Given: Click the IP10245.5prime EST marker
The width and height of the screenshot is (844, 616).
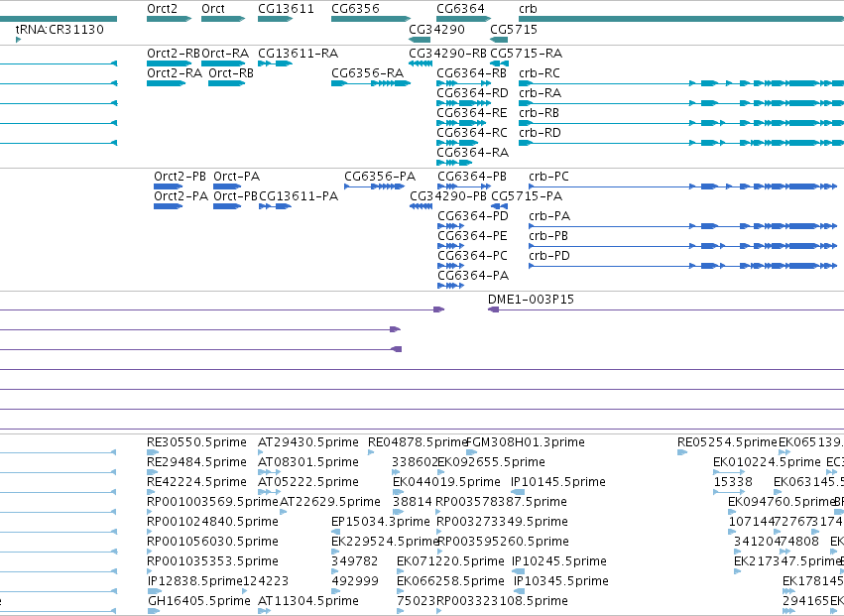Looking at the screenshot, I should tap(518, 571).
